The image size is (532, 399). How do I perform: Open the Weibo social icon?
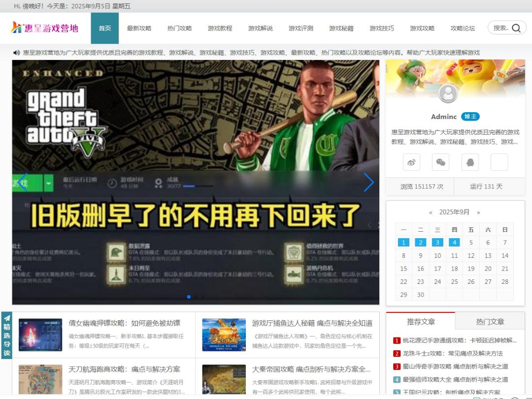coord(411,162)
